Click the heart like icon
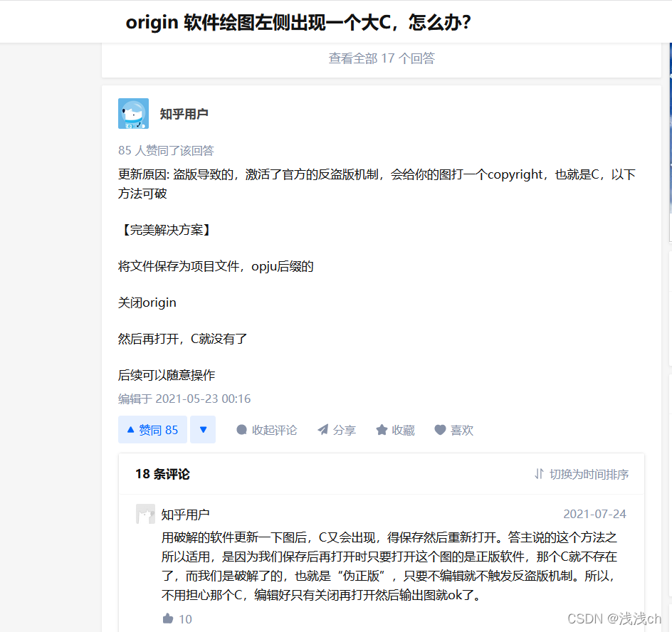Image resolution: width=672 pixels, height=632 pixels. coord(440,430)
